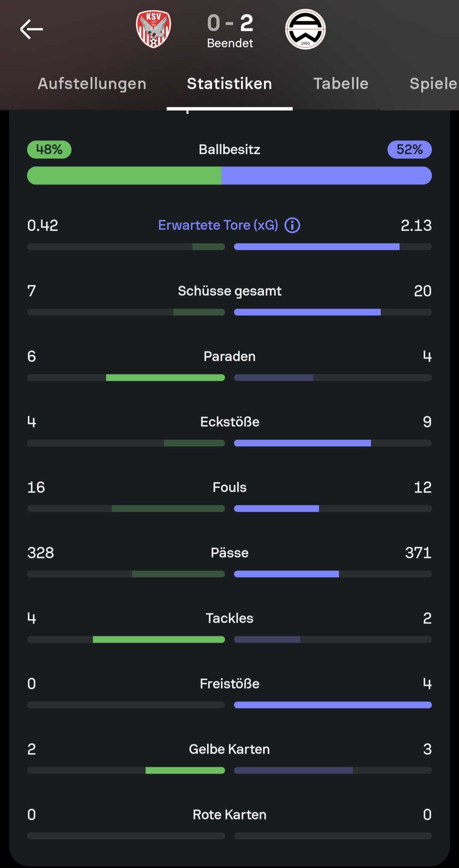Tap the Erwartete Tore (xG) link

(218, 225)
